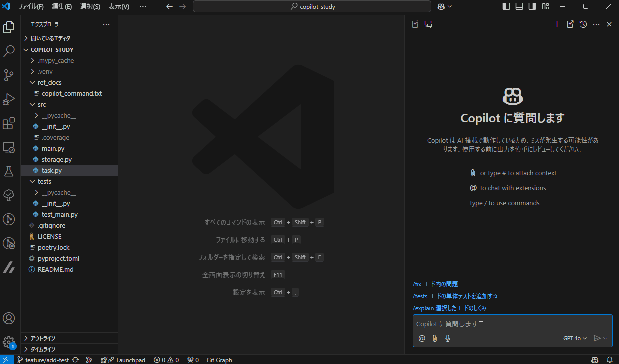Click the Copilot に質問します chat input field
Viewport: 619px width, 364px height.
(513, 324)
